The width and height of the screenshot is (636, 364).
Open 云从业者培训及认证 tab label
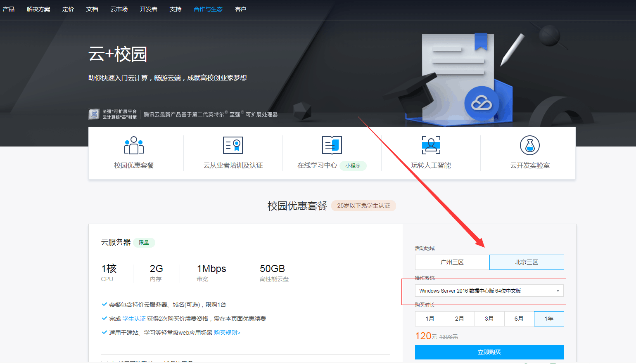(x=233, y=165)
